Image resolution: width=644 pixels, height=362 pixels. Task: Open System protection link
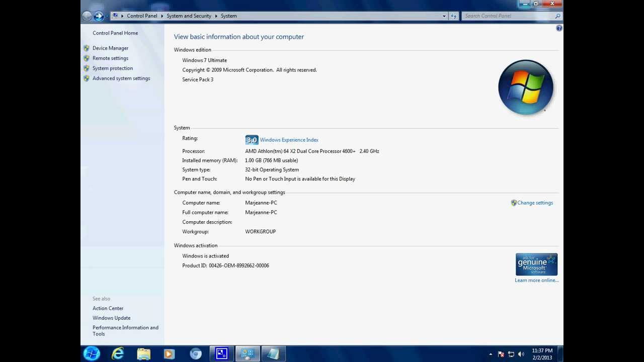coord(113,68)
